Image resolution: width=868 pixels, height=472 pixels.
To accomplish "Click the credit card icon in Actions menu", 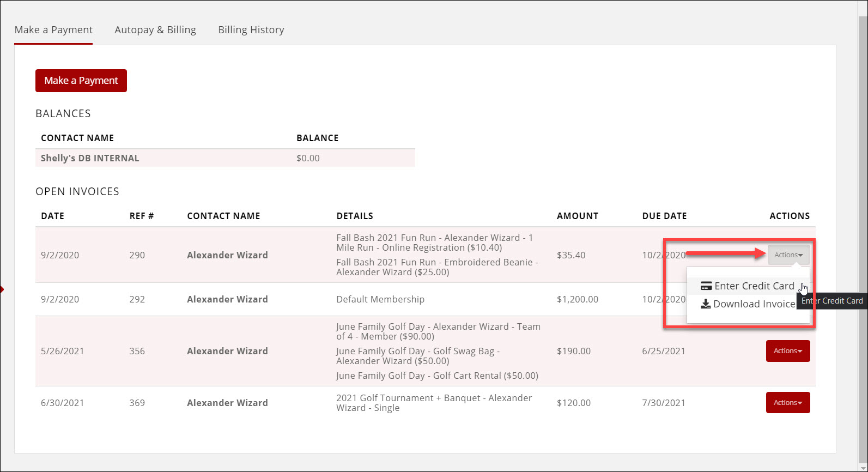I will 706,286.
